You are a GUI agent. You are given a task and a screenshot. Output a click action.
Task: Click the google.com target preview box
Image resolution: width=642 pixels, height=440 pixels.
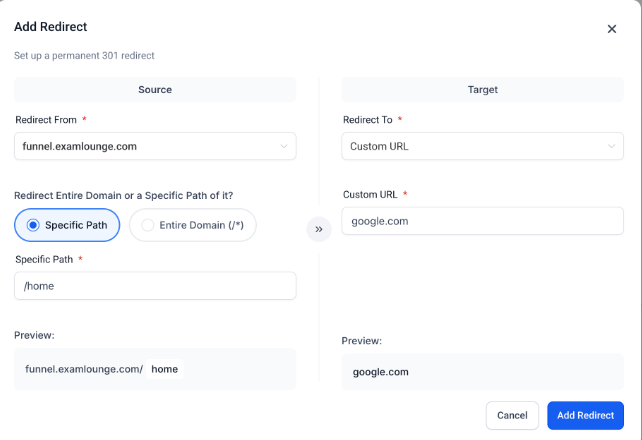(483, 372)
